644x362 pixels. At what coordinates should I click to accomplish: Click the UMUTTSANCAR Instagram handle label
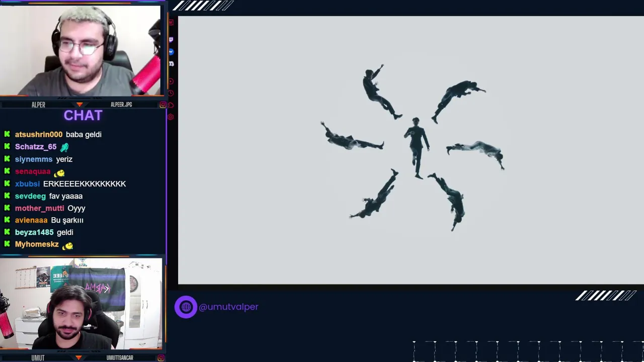tap(120, 358)
